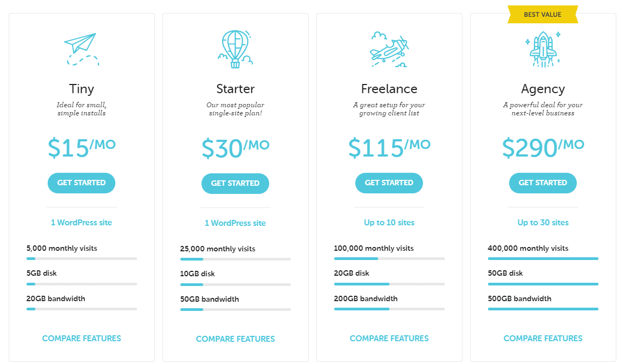The image size is (625, 364).
Task: Choose Get Started under Freelance $115 plan
Action: [x=389, y=183]
